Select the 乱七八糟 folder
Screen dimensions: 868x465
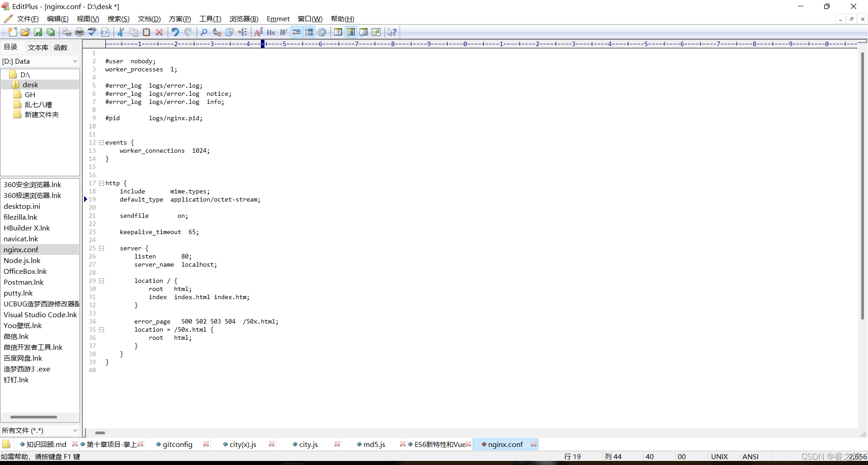pyautogui.click(x=38, y=105)
